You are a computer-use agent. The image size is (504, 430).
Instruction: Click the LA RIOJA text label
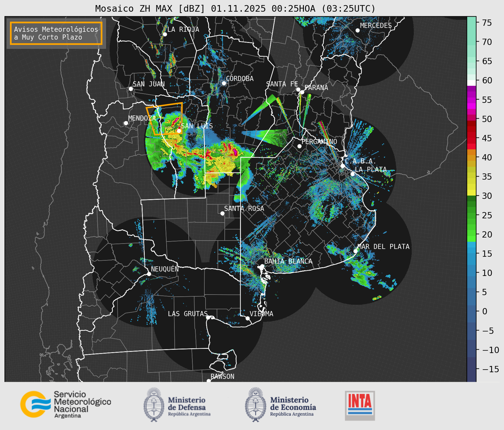(x=183, y=29)
